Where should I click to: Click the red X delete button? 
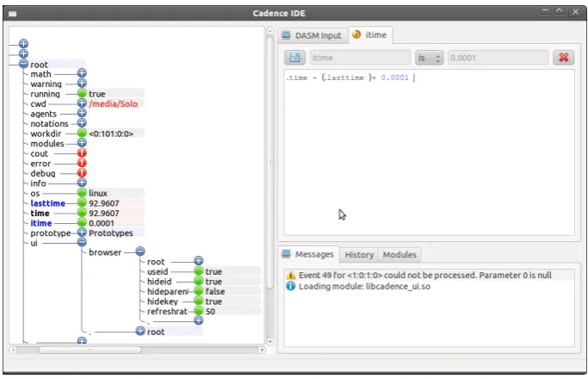coord(563,58)
